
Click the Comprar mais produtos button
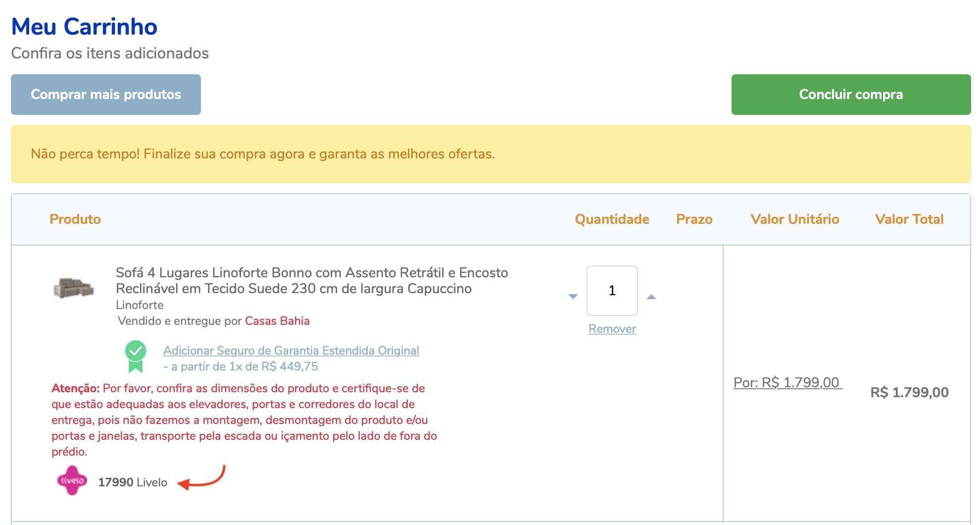tap(106, 95)
